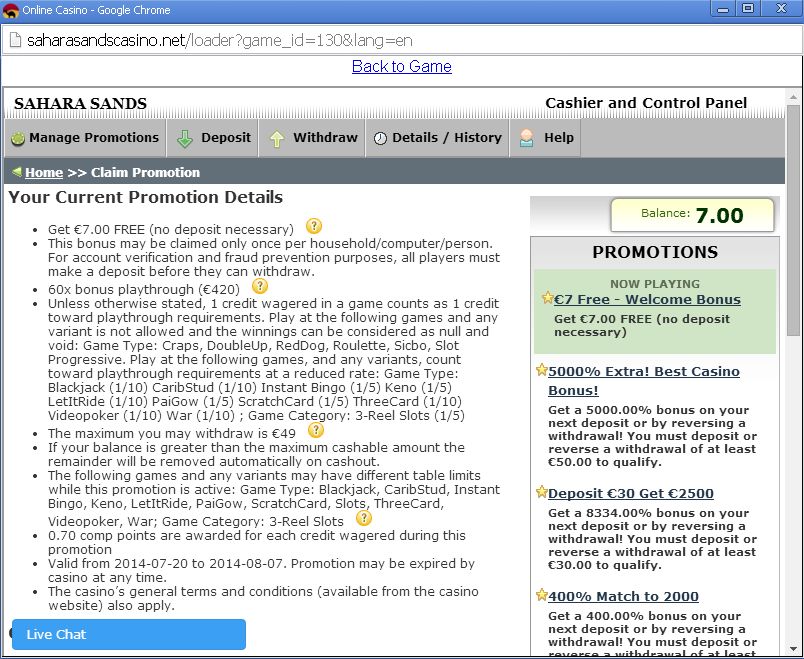This screenshot has height=659, width=804.
Task: Click the PROMOTIONS panel heading
Action: coord(655,252)
